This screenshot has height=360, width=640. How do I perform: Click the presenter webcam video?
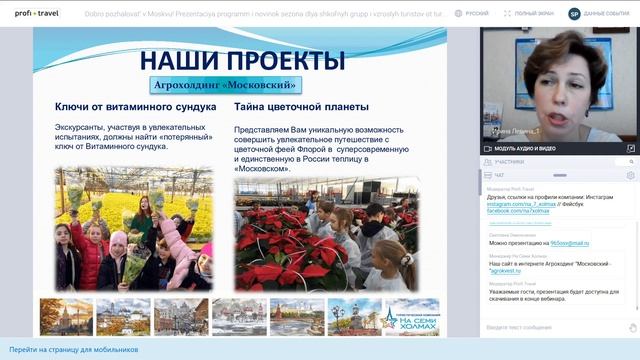click(x=558, y=85)
